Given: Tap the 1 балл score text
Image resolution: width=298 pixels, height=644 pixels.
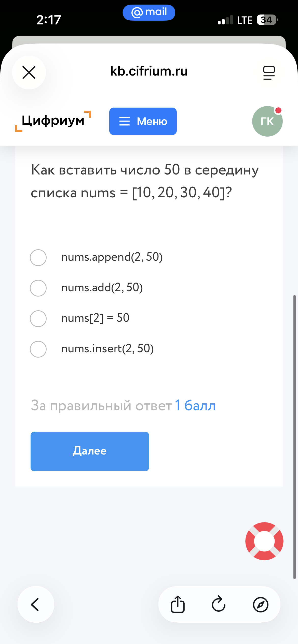Looking at the screenshot, I should [x=195, y=405].
